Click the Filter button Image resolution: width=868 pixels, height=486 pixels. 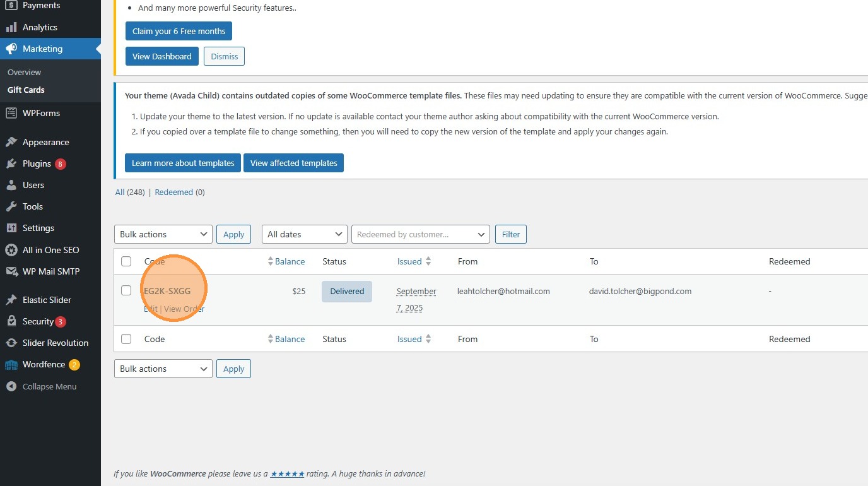tap(511, 234)
